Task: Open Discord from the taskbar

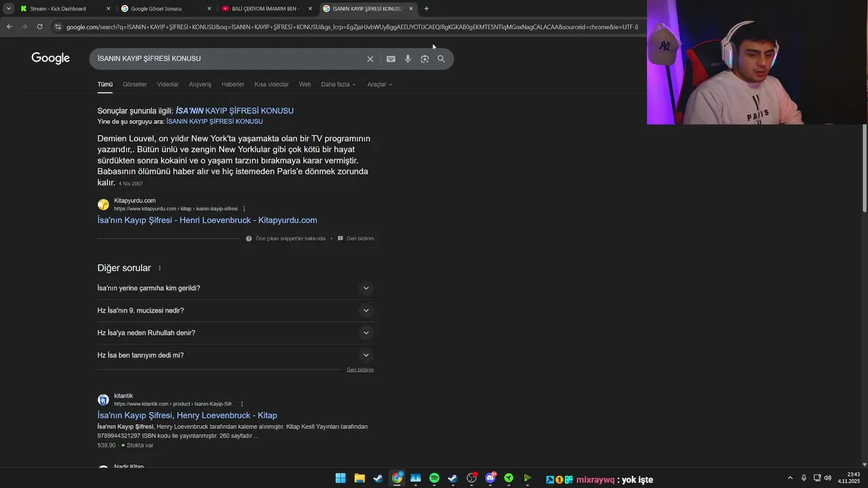Action: (490, 479)
